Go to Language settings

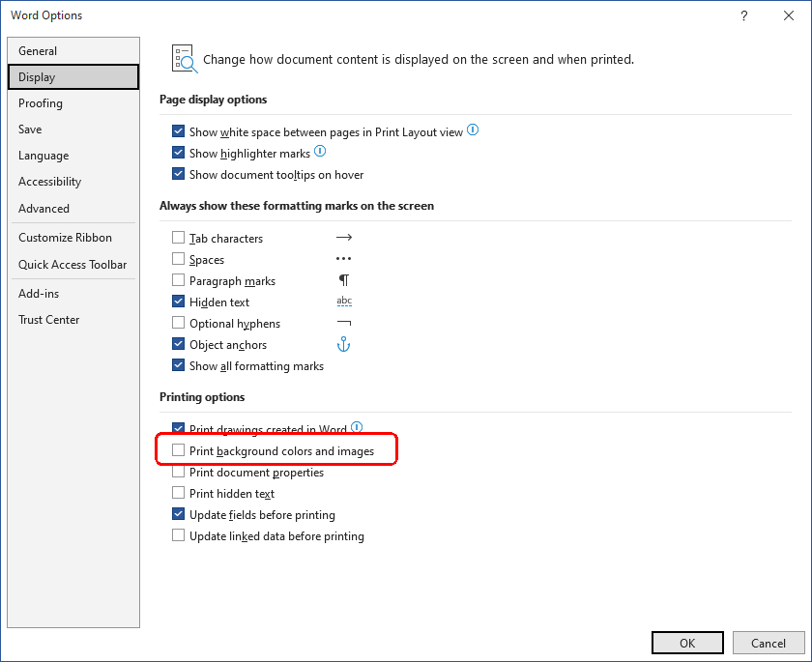pos(73,156)
